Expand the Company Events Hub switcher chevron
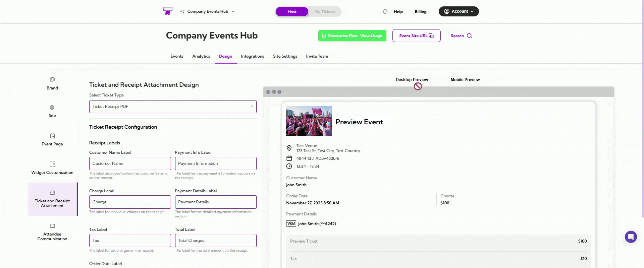 [x=233, y=11]
